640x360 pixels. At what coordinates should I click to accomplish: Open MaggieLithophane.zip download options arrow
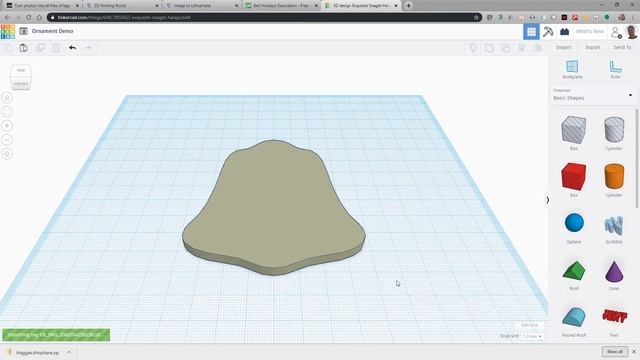coord(69,352)
